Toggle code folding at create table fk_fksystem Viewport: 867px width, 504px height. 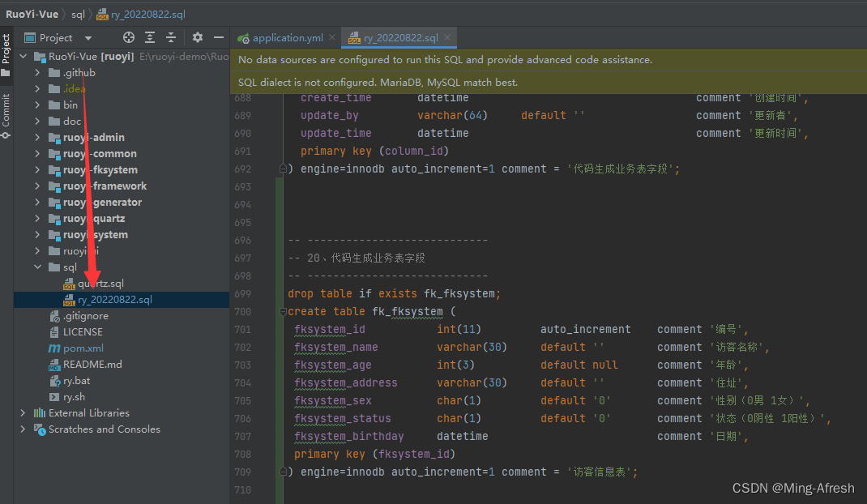point(284,312)
